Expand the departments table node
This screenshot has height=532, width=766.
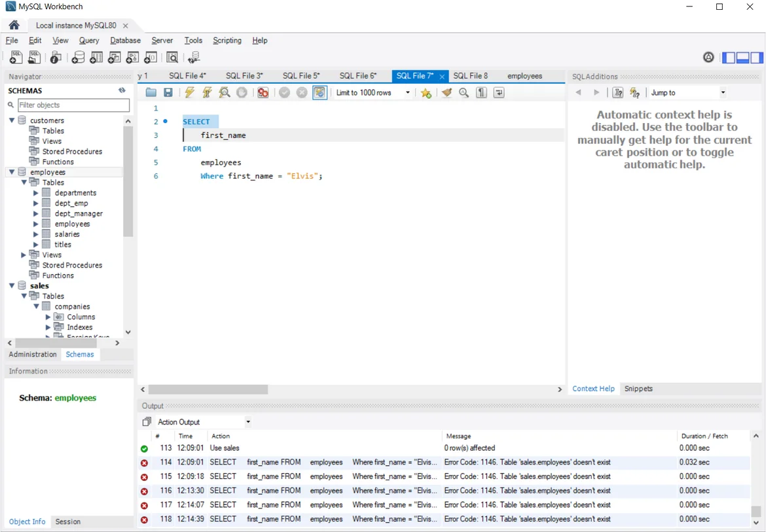point(36,193)
